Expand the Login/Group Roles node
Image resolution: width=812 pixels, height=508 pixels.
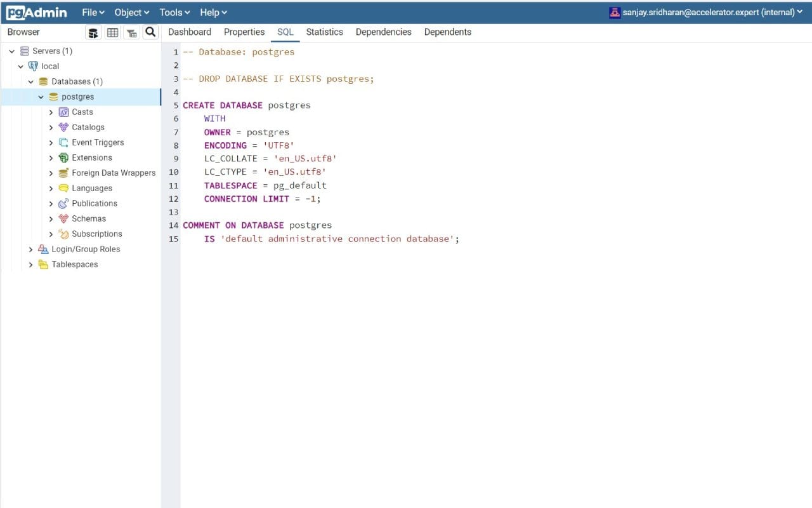click(x=30, y=249)
